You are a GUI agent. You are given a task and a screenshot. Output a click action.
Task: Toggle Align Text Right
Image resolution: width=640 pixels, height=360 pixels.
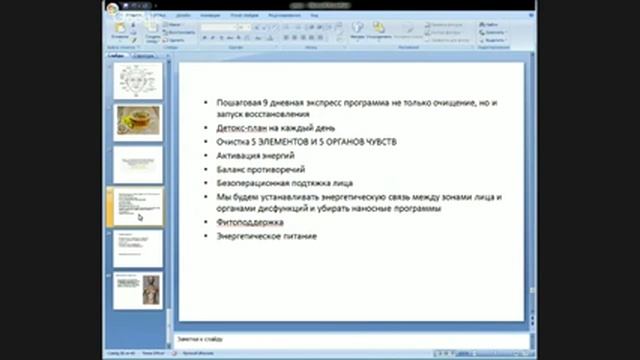click(x=303, y=38)
